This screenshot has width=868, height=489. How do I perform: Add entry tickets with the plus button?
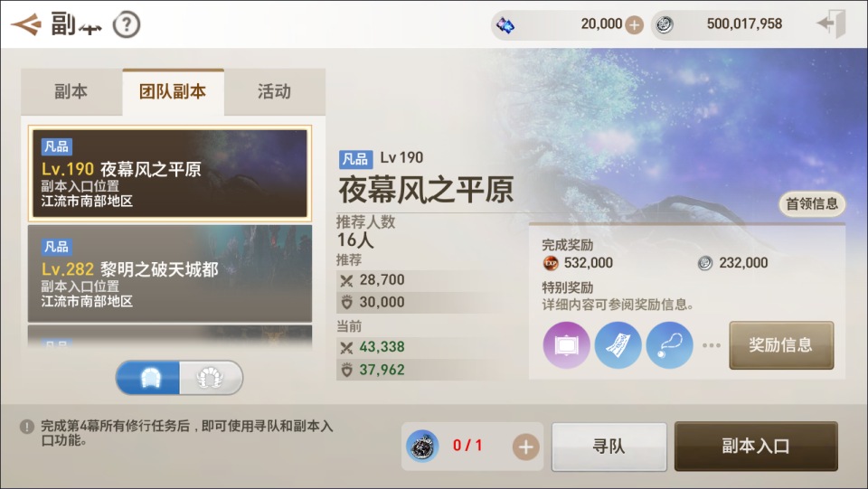[526, 447]
